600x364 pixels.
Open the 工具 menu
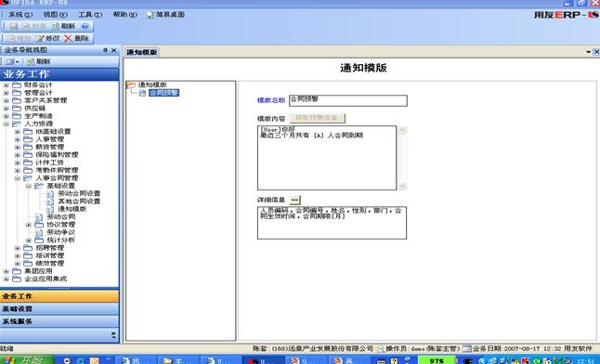pos(90,15)
